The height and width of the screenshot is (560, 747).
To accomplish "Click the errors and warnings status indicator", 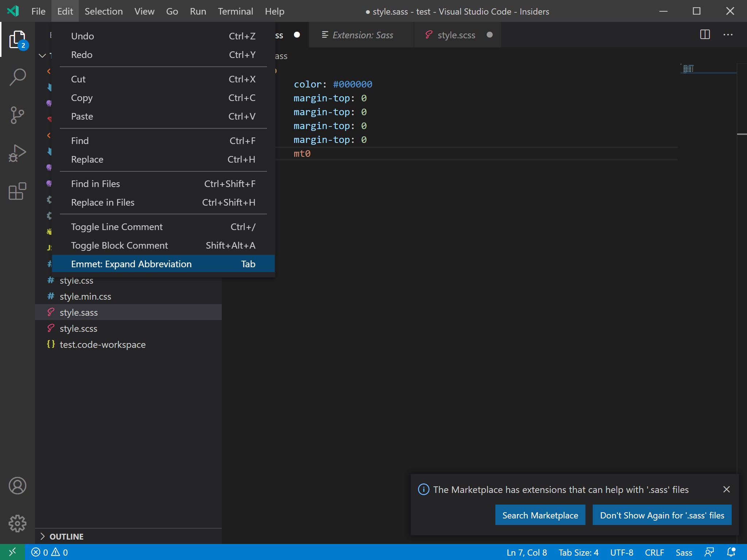I will tap(49, 552).
